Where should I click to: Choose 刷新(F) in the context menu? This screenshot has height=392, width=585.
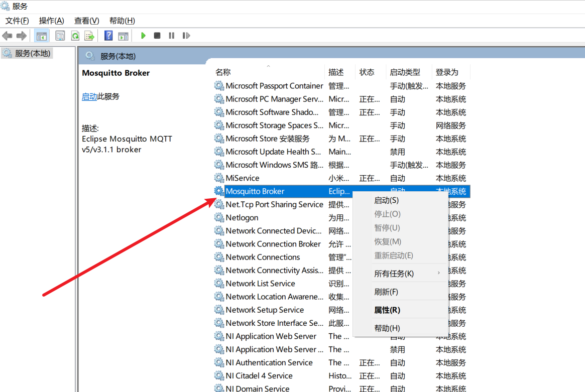click(386, 292)
